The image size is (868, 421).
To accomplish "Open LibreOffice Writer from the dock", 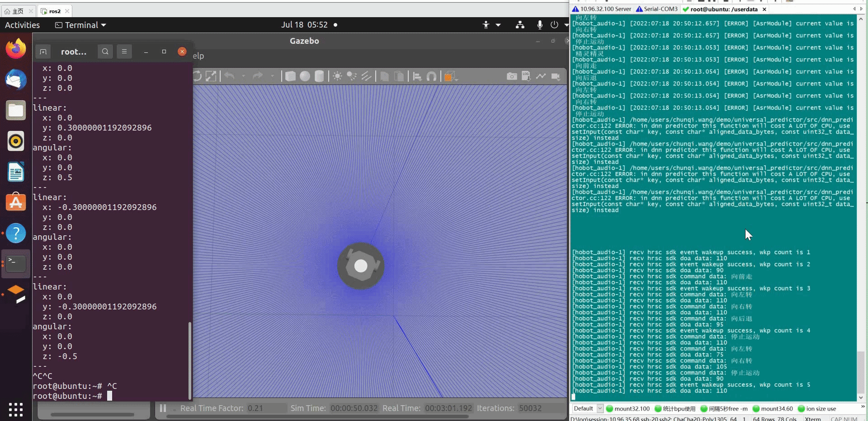I will pos(16,172).
